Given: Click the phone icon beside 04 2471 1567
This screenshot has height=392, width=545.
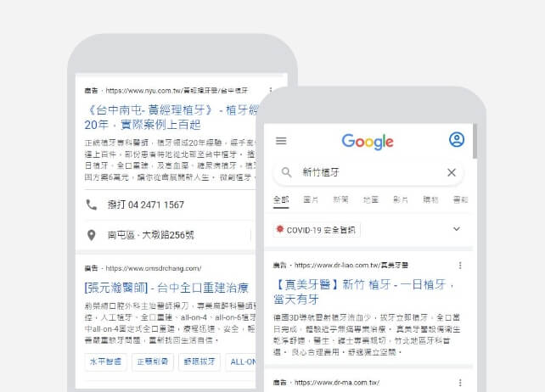Looking at the screenshot, I should click(92, 204).
